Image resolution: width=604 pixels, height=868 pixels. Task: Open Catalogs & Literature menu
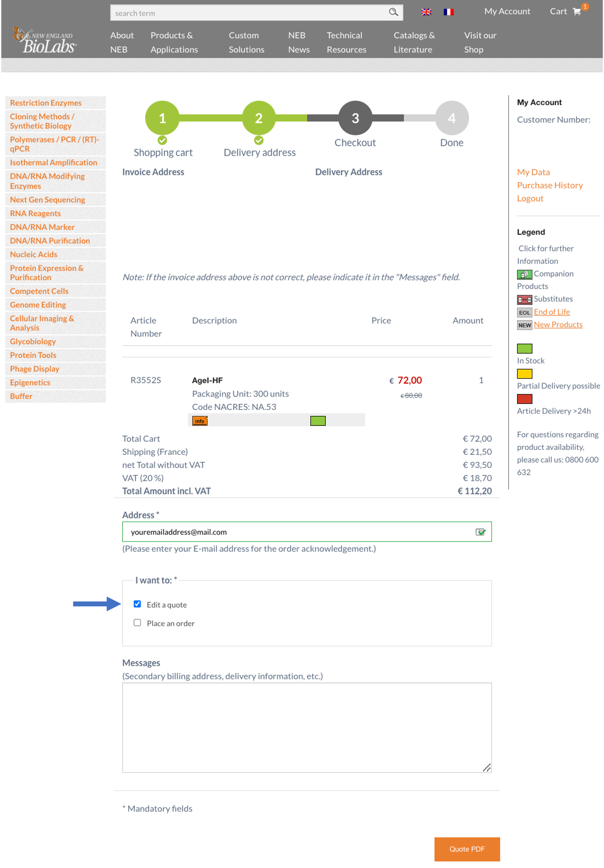(414, 42)
